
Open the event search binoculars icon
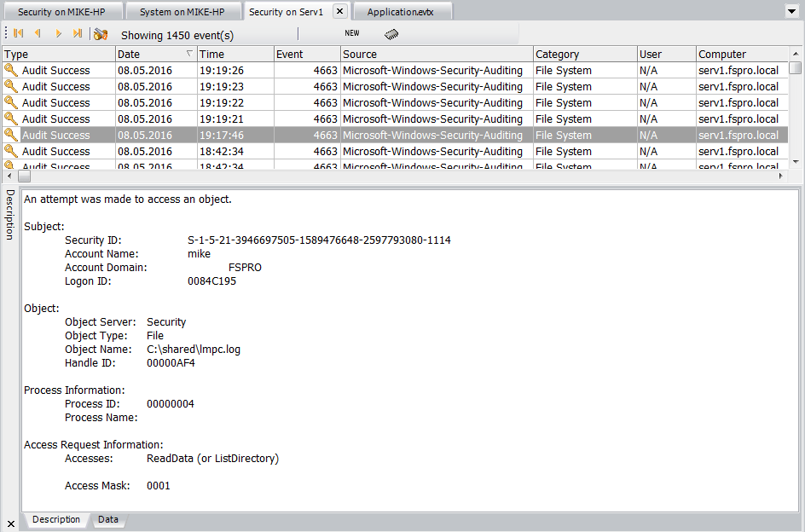[x=100, y=33]
